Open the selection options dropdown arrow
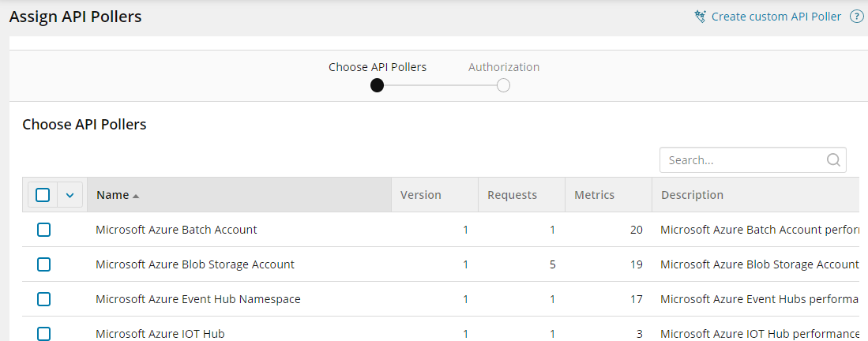Viewport: 868px width, 341px height. tap(70, 195)
